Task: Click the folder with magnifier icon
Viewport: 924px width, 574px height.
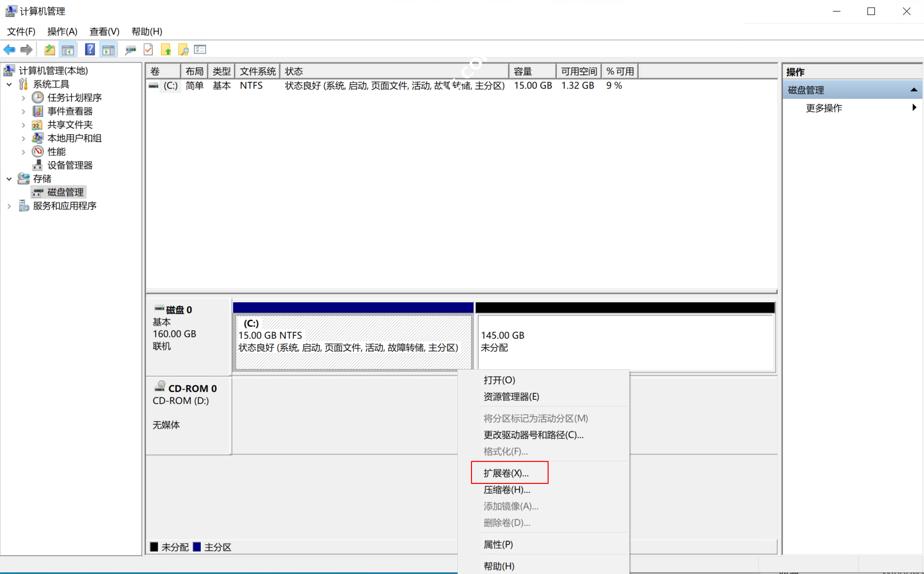Action: [183, 50]
